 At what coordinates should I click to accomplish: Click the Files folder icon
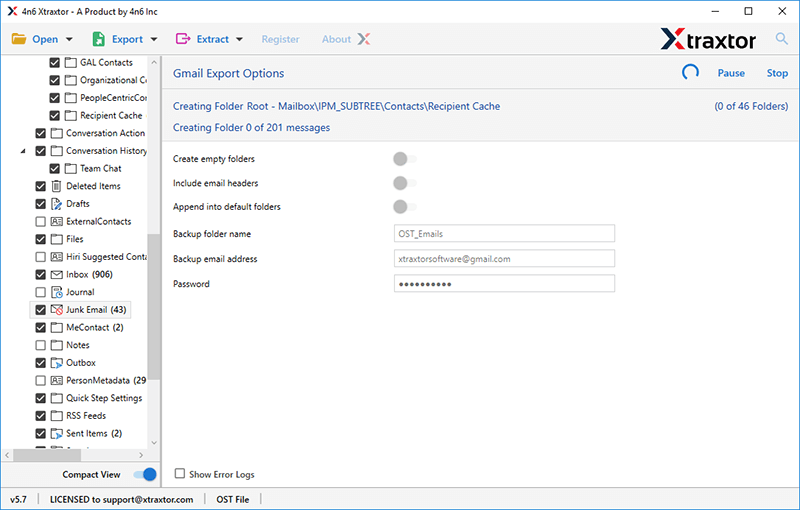pyautogui.click(x=57, y=239)
